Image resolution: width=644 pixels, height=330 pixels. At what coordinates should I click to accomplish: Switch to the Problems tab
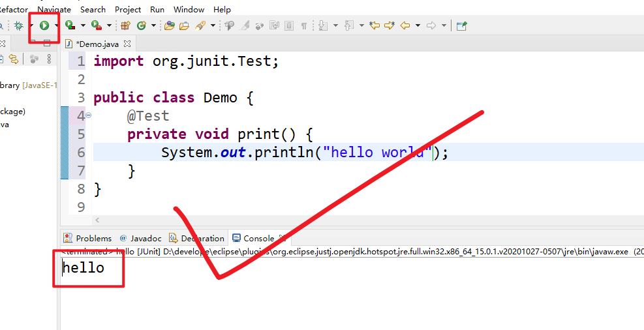(x=87, y=239)
